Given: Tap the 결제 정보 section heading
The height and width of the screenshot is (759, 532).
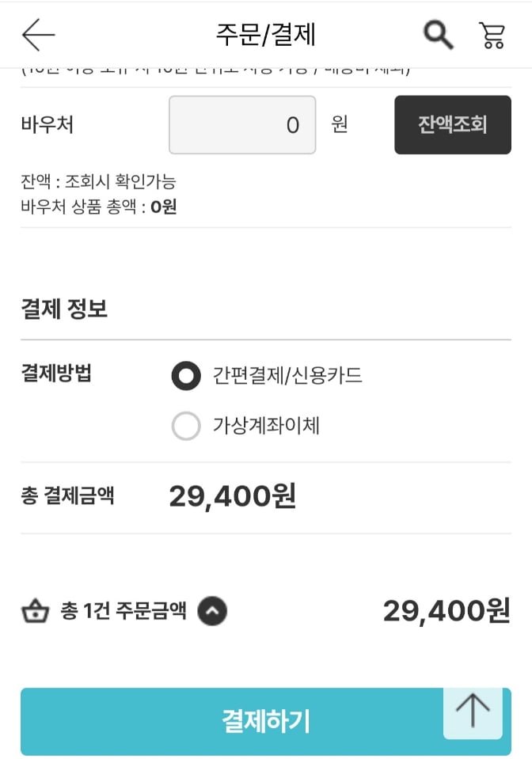Looking at the screenshot, I should click(x=64, y=309).
